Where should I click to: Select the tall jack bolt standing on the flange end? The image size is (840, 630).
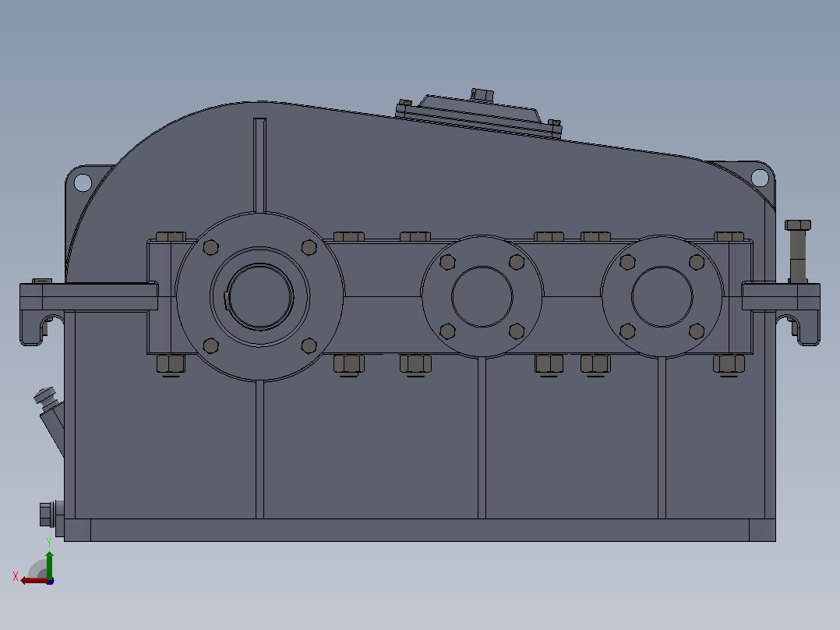(x=798, y=251)
